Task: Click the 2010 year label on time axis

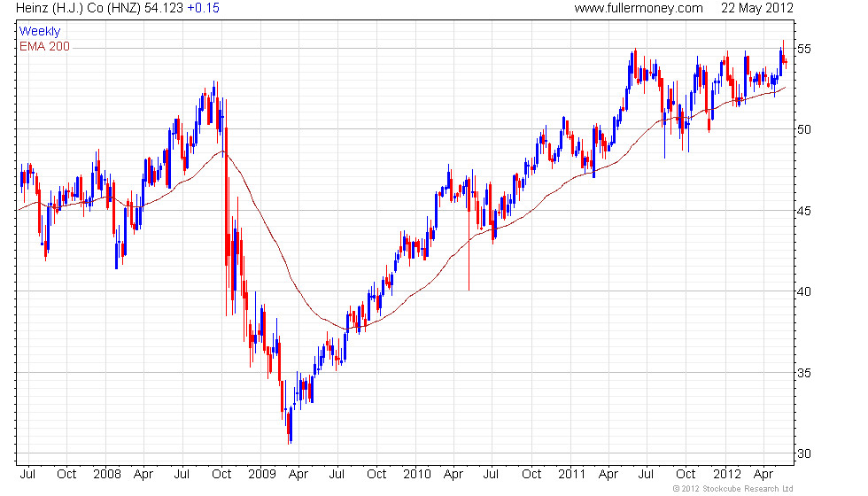Action: pos(417,475)
